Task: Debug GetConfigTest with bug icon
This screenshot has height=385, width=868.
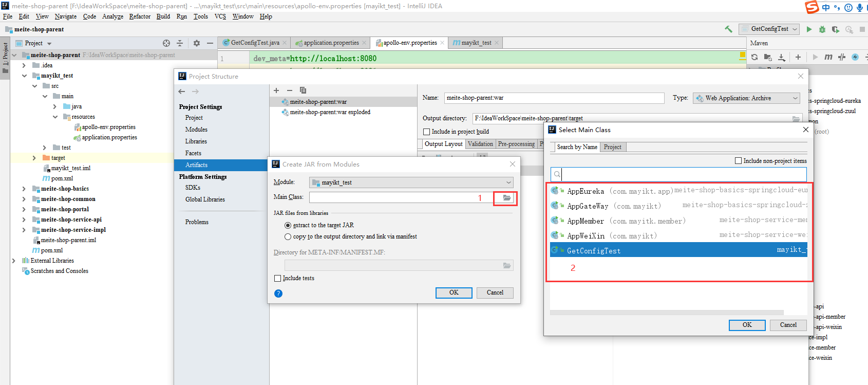Action: tap(822, 29)
